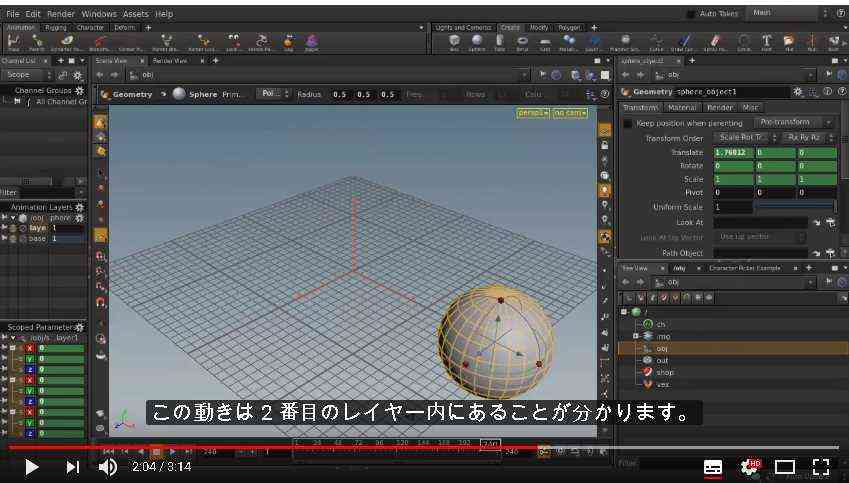Click the Follow Path shelf tool
Image resolution: width=849 pixels, height=483 pixels.
[262, 42]
